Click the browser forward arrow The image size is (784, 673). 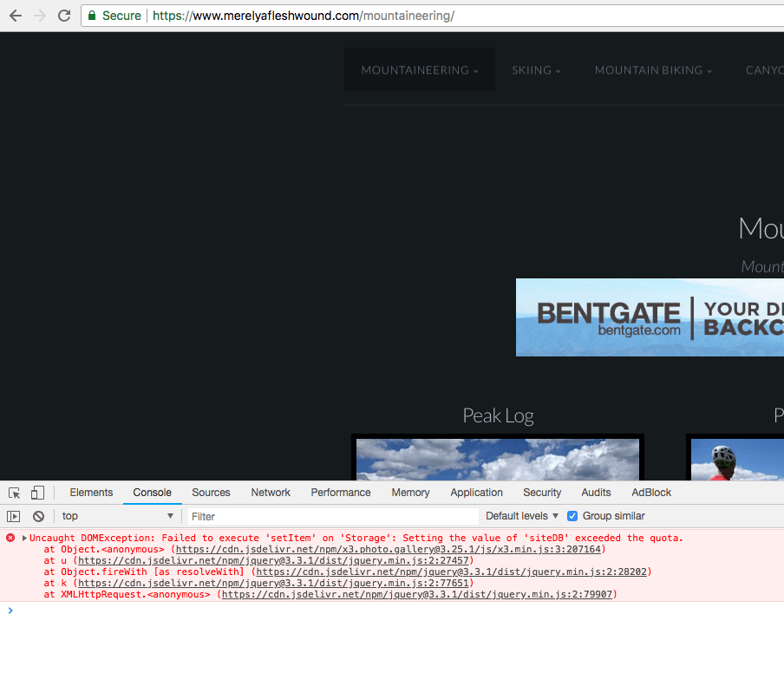(40, 16)
